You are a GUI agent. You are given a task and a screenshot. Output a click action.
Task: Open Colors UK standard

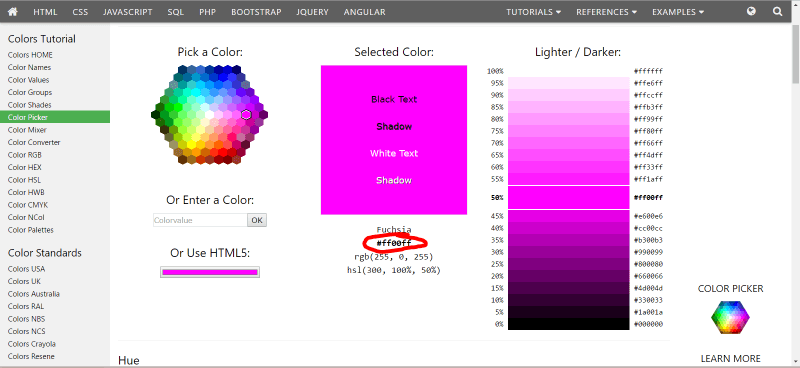(x=24, y=282)
